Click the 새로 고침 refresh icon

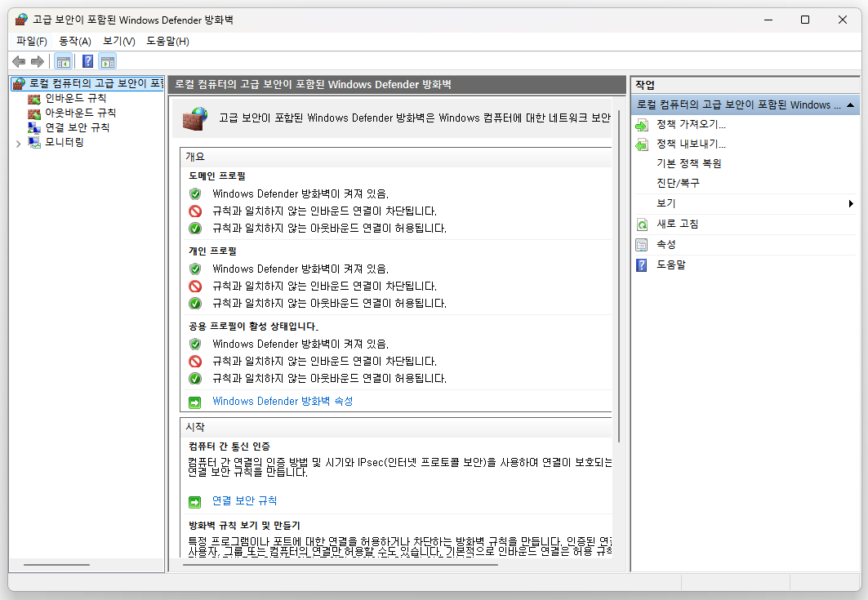tap(642, 224)
